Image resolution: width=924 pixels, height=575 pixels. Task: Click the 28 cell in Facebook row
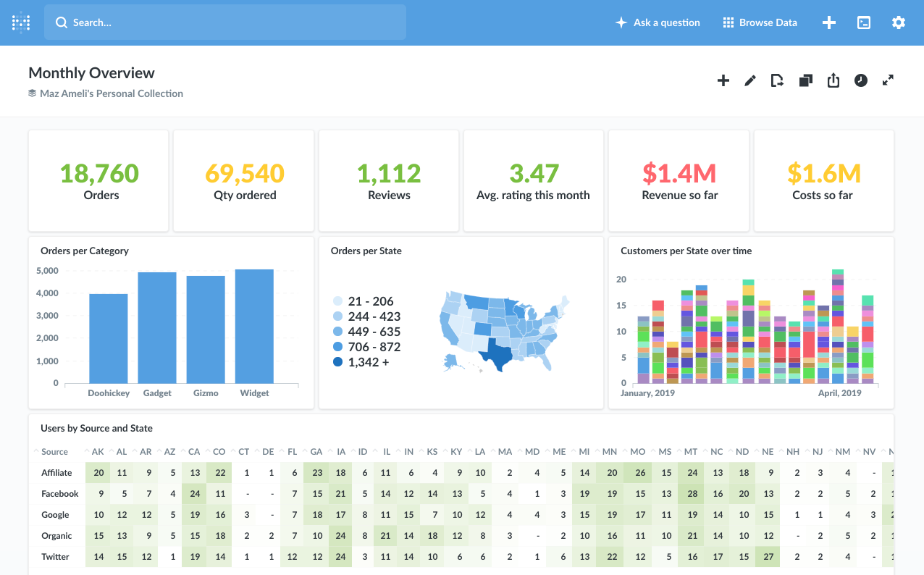tap(692, 494)
